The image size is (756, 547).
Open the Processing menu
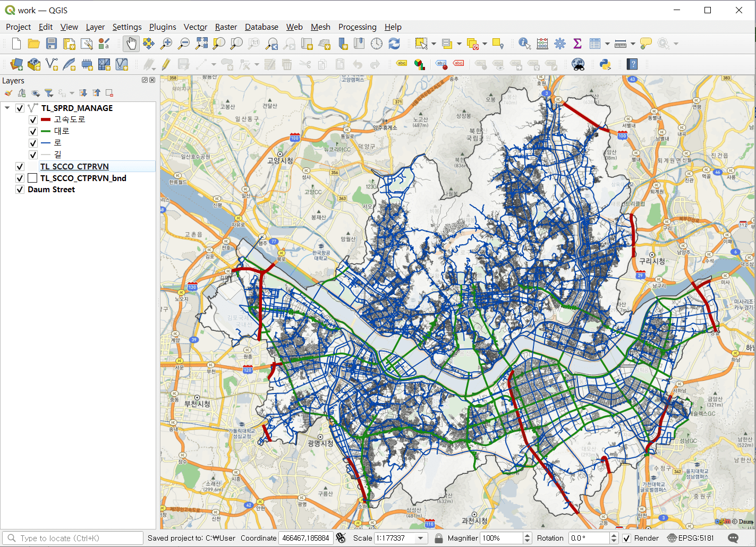click(x=357, y=27)
